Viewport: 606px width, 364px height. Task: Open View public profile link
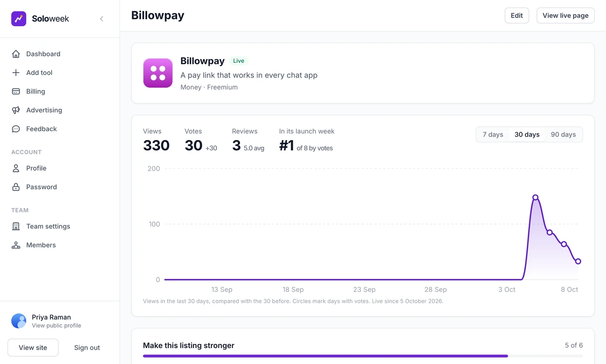tap(56, 326)
